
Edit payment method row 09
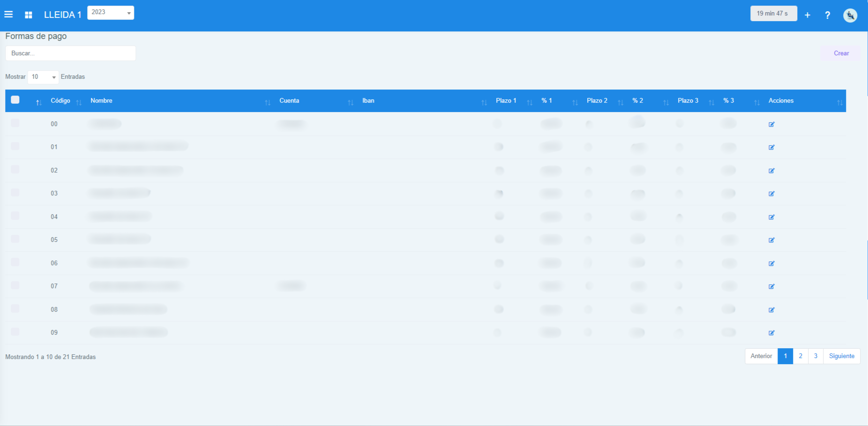click(x=771, y=333)
